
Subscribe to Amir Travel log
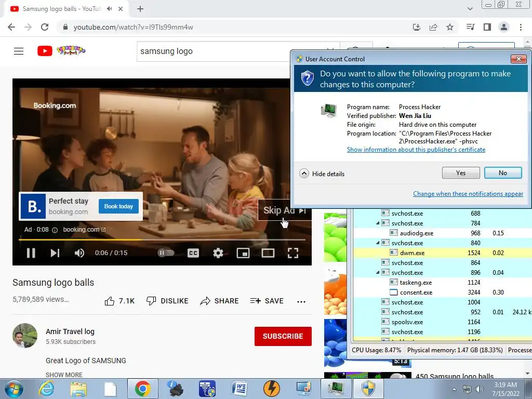tap(283, 336)
